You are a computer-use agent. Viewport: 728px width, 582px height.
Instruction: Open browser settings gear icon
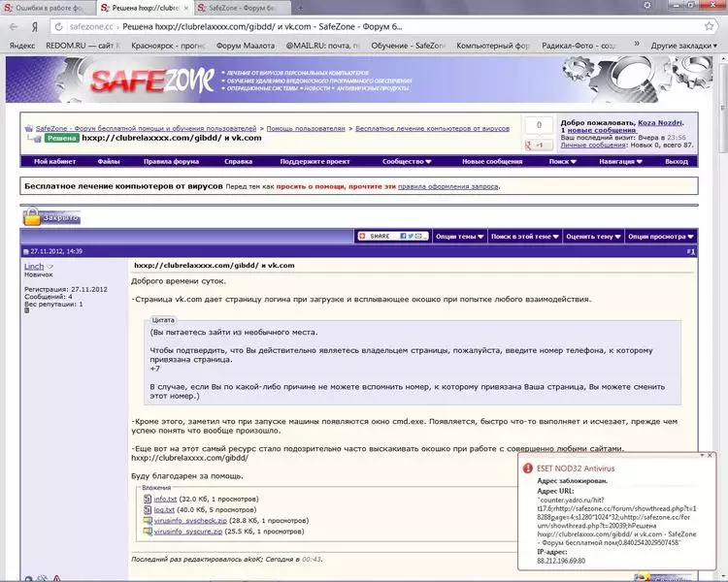pos(647,6)
